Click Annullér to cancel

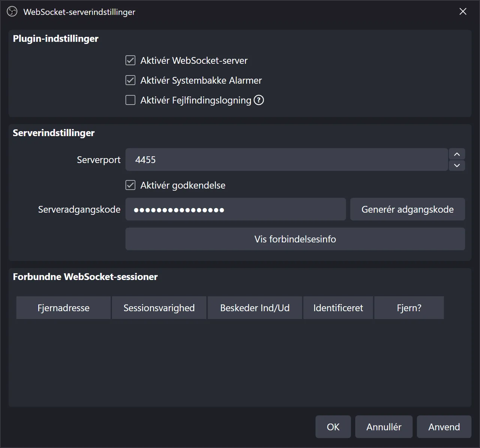pyautogui.click(x=384, y=427)
